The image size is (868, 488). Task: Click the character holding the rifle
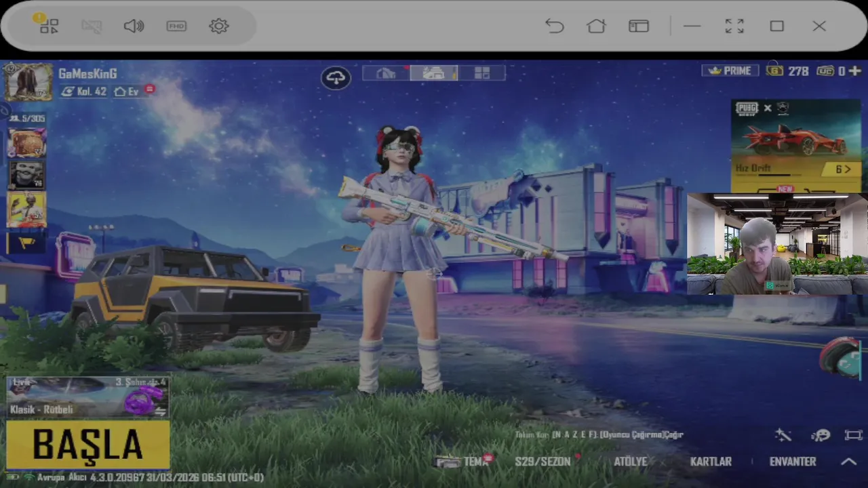(400, 258)
